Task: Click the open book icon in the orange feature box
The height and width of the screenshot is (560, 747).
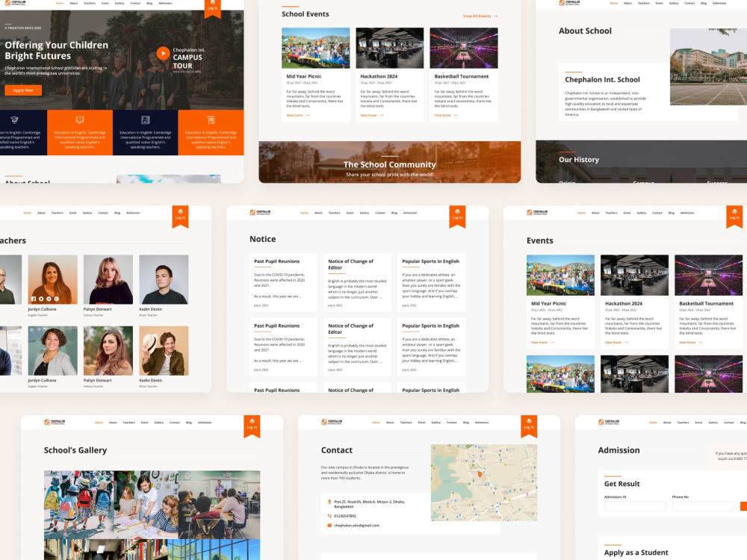Action: pos(80,120)
